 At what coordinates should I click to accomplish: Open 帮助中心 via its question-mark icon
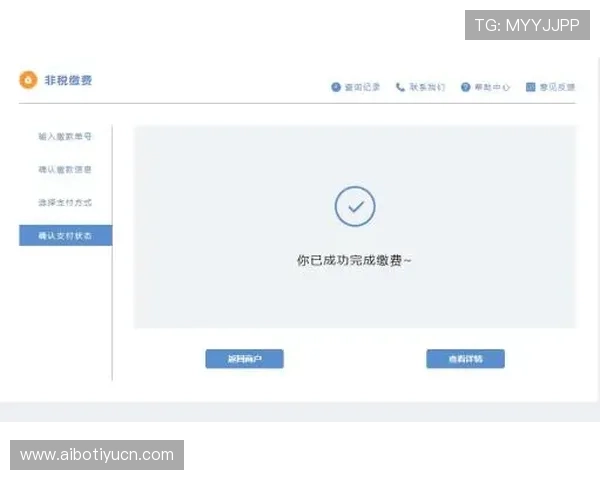465,87
